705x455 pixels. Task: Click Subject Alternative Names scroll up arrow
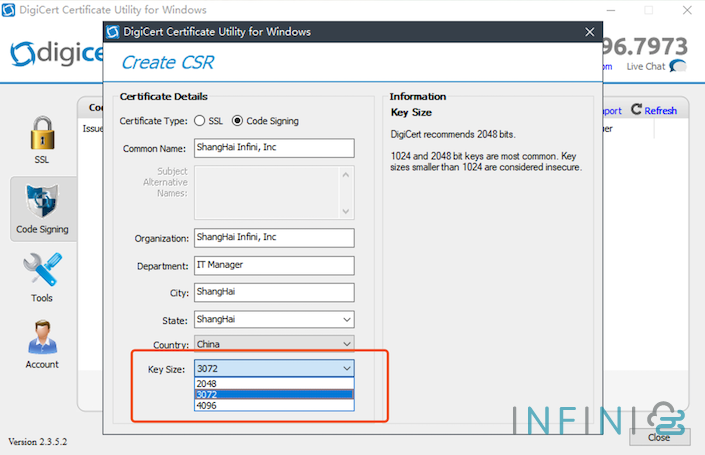346,175
